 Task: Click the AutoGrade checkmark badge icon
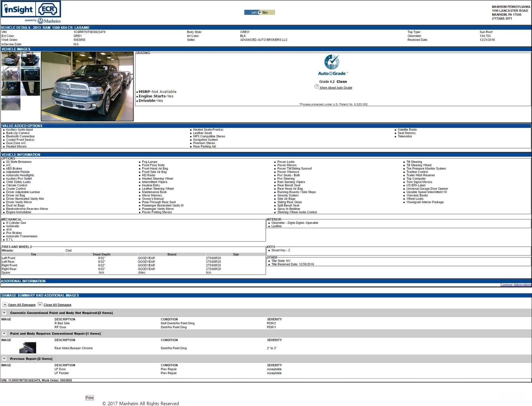pyautogui.click(x=332, y=62)
